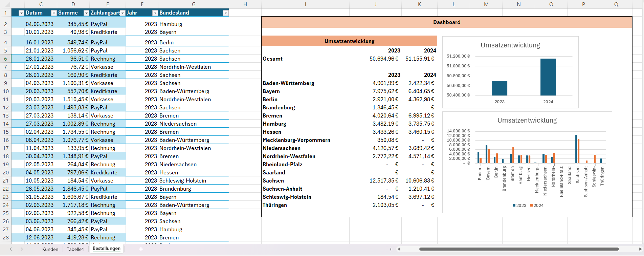644x256 pixels.
Task: Click the horizontal scrollbar thumb
Action: click(x=519, y=249)
